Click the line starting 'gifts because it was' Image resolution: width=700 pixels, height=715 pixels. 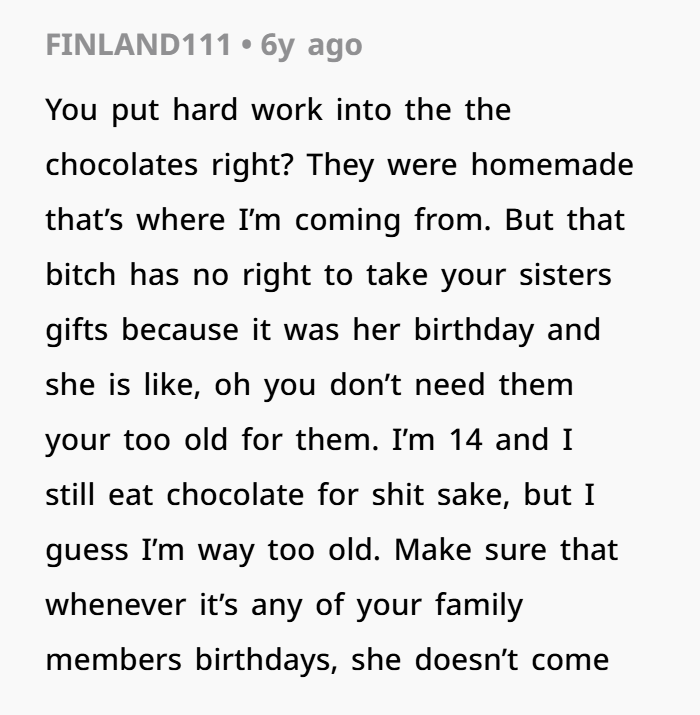(323, 330)
